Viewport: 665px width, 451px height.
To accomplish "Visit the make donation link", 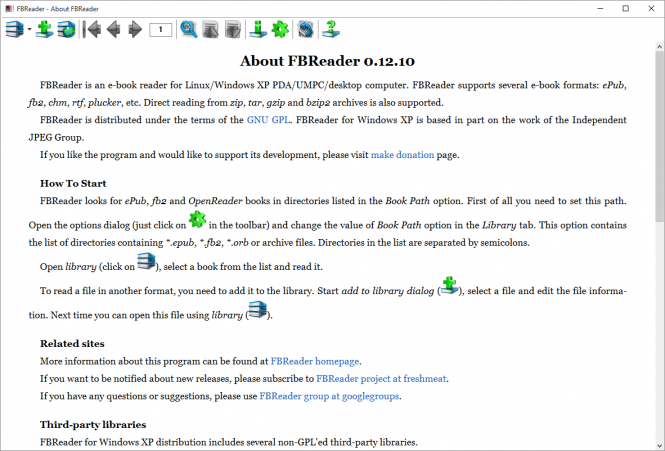I will pyautogui.click(x=402, y=155).
